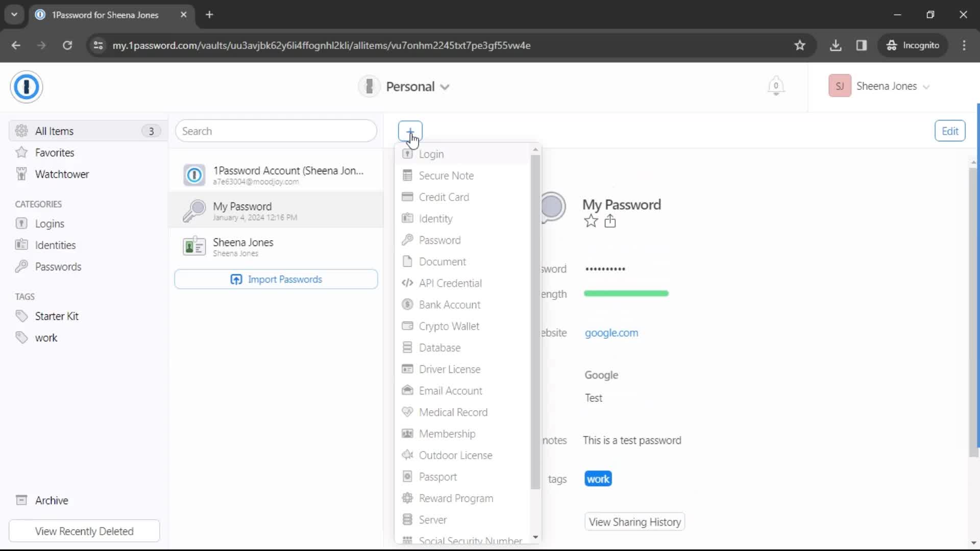This screenshot has height=551, width=980.
Task: Click the share icon on My Password
Action: click(610, 221)
